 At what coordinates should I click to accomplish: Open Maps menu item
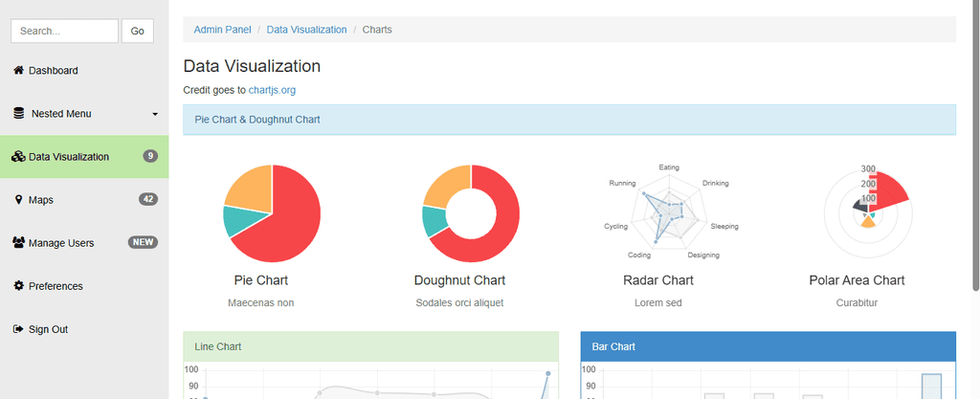(x=41, y=200)
